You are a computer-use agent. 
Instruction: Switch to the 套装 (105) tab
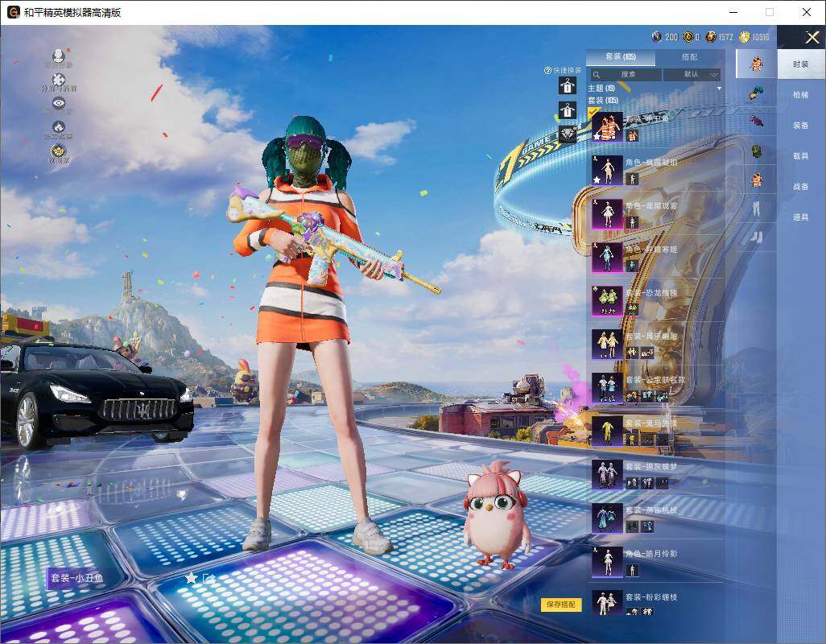(621, 57)
